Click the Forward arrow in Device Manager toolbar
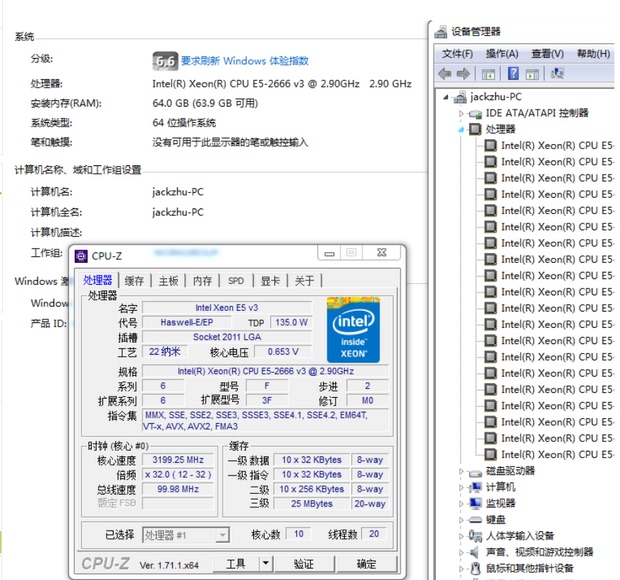The width and height of the screenshot is (620, 580). click(x=463, y=74)
